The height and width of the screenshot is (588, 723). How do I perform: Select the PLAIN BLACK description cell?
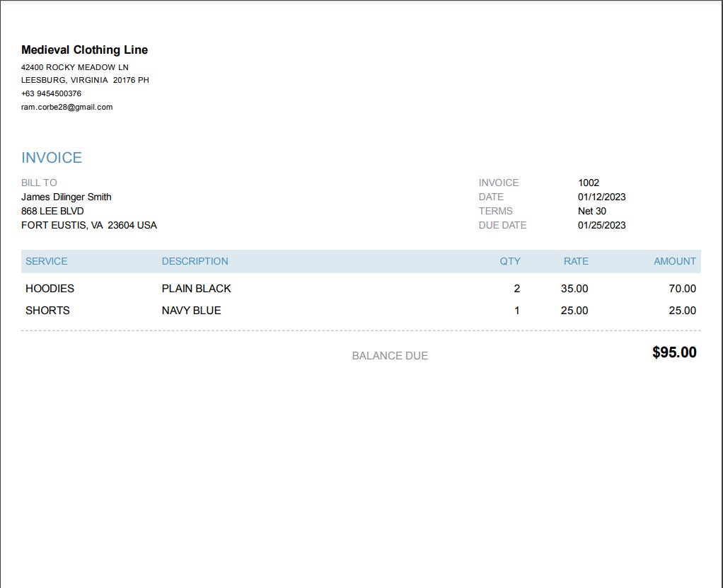tap(197, 289)
